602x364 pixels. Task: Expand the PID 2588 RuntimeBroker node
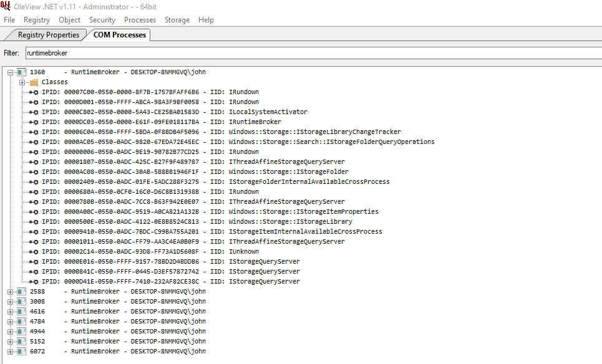point(10,291)
